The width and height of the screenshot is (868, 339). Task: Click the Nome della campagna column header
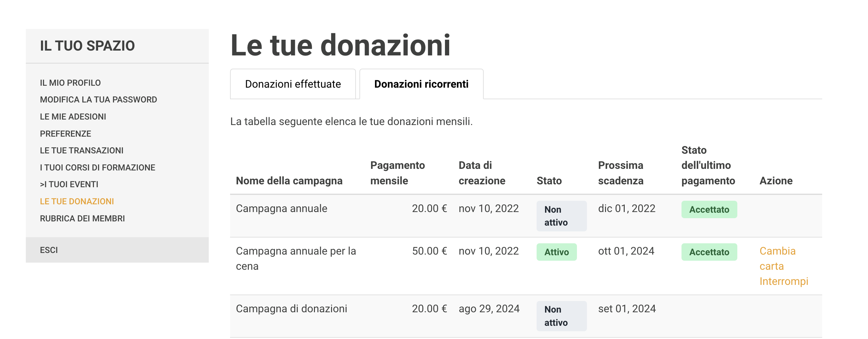pyautogui.click(x=289, y=181)
